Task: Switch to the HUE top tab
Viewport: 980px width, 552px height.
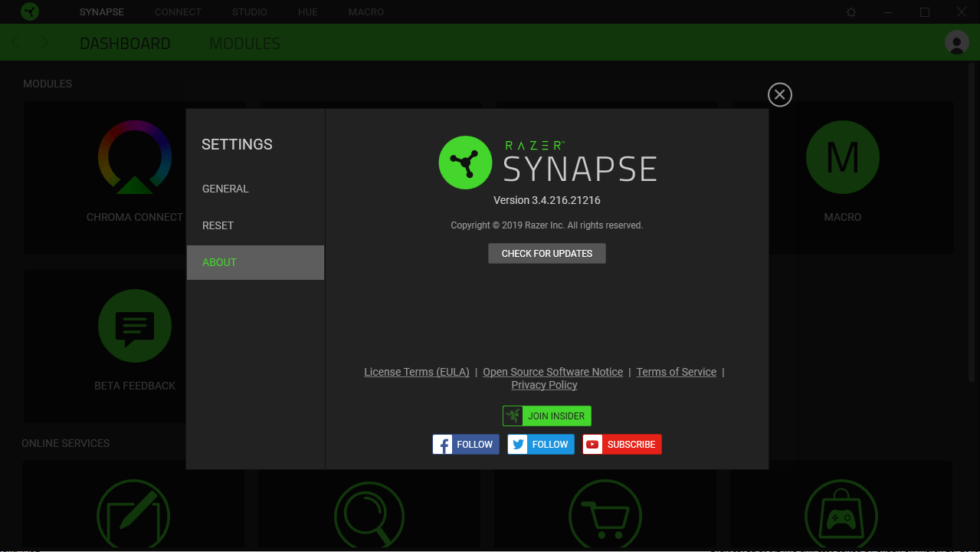Action: [308, 12]
